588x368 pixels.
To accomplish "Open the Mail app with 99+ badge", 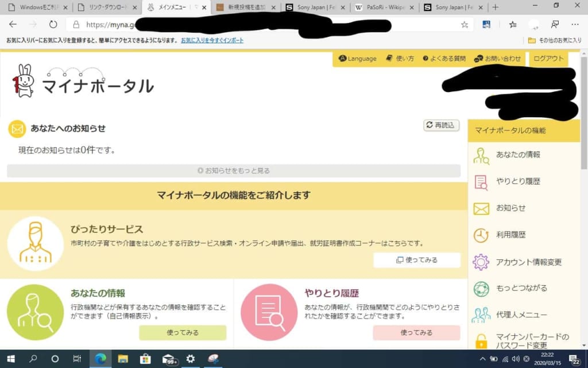I will pyautogui.click(x=169, y=359).
